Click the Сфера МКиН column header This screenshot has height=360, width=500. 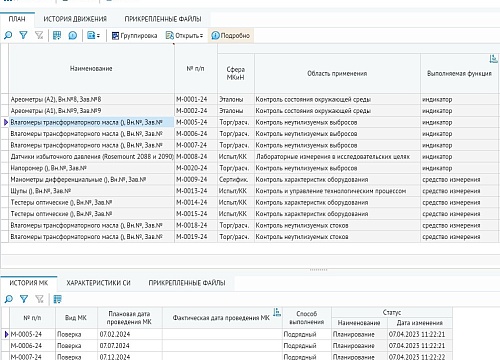pyautogui.click(x=236, y=73)
